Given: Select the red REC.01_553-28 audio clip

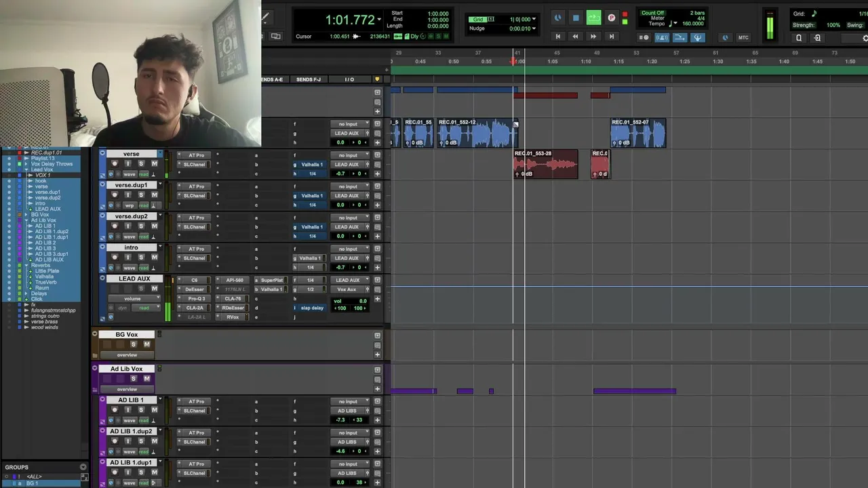Looking at the screenshot, I should click(546, 164).
